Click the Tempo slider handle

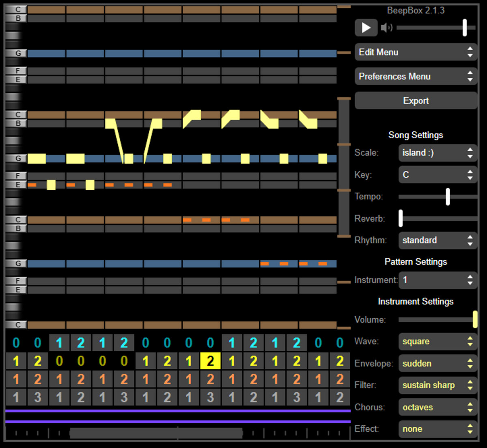pos(448,197)
